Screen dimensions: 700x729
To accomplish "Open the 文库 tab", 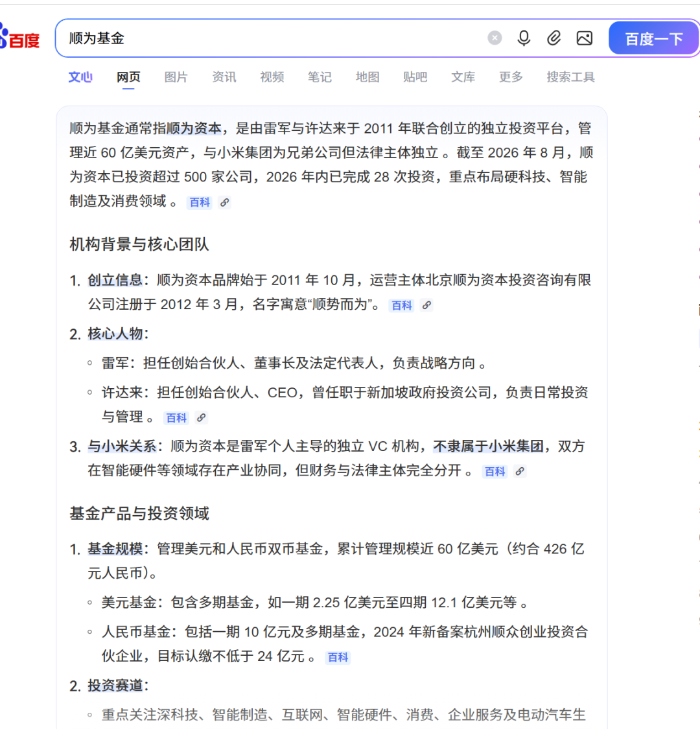I will pyautogui.click(x=463, y=76).
